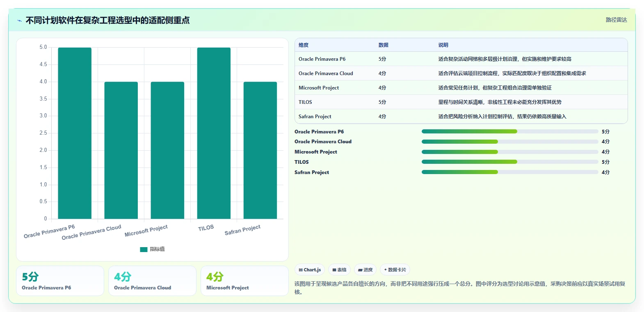Select the title 不同计划软件在复杂工程选型中的适配侧重点

click(107, 20)
